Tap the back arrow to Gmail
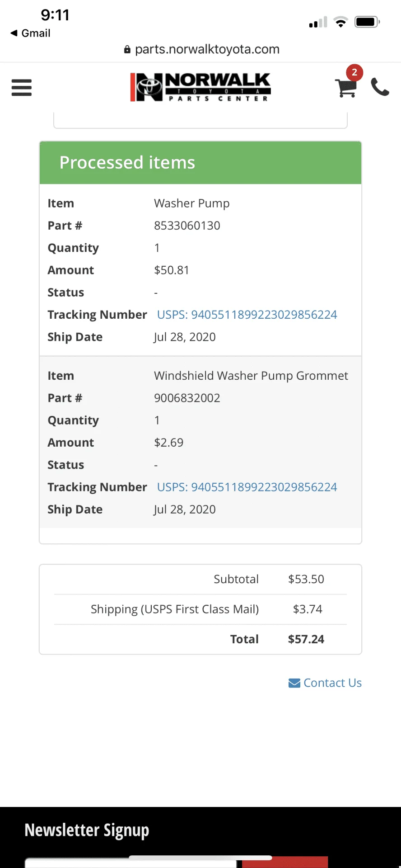This screenshot has width=401, height=868. pos(14,33)
